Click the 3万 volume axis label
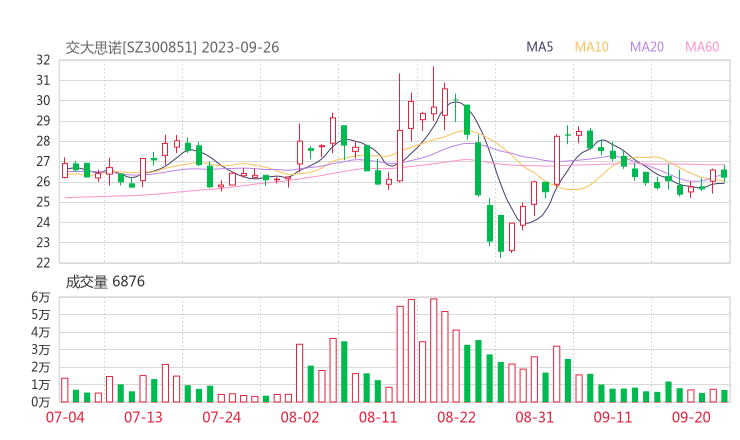The height and width of the screenshot is (440, 740). (x=41, y=350)
